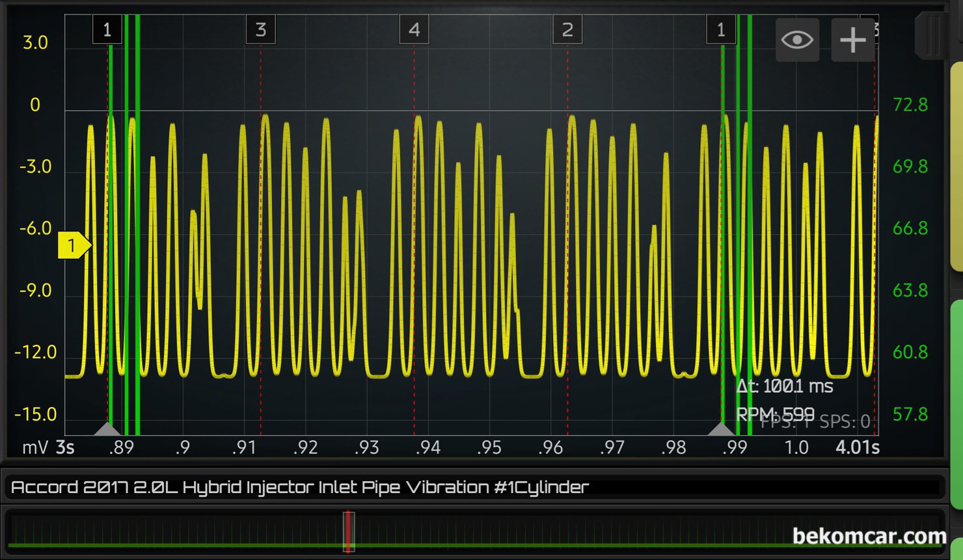Open the bekomcar.com watermark link
Image resolution: width=963 pixels, height=560 pixels.
pos(869,536)
